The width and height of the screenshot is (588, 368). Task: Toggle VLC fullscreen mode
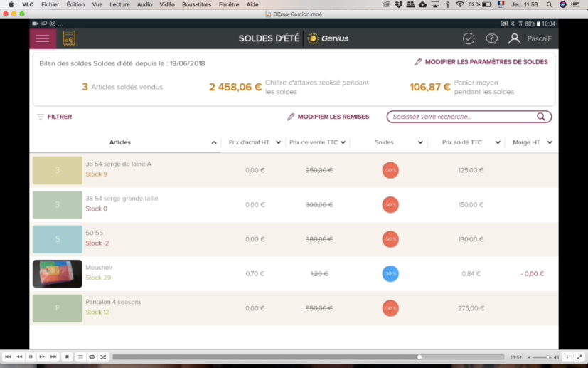[579, 357]
